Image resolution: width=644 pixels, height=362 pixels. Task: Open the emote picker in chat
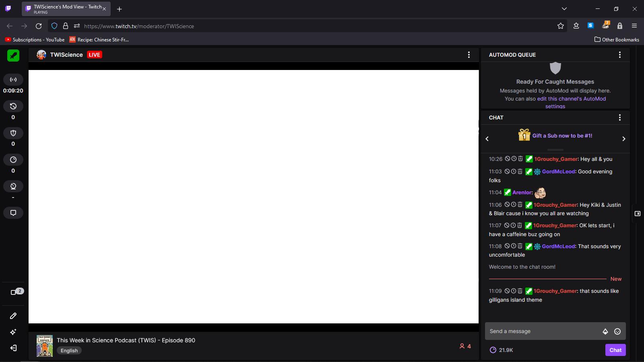coord(617,331)
